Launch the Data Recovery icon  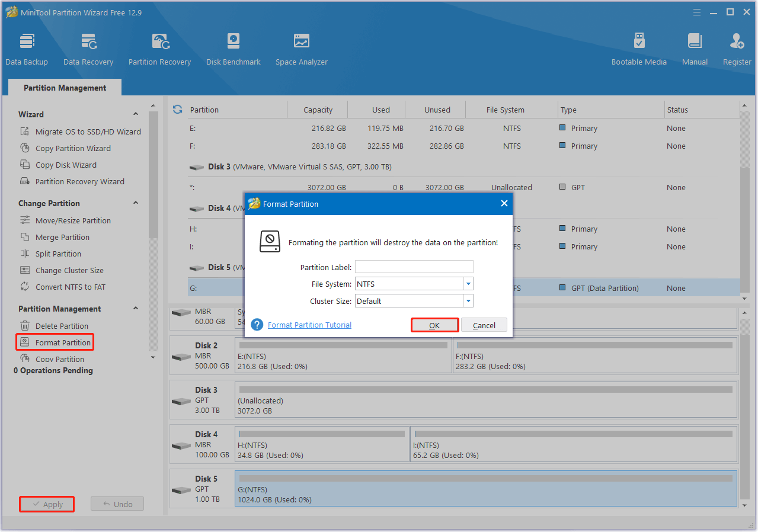coord(88,49)
